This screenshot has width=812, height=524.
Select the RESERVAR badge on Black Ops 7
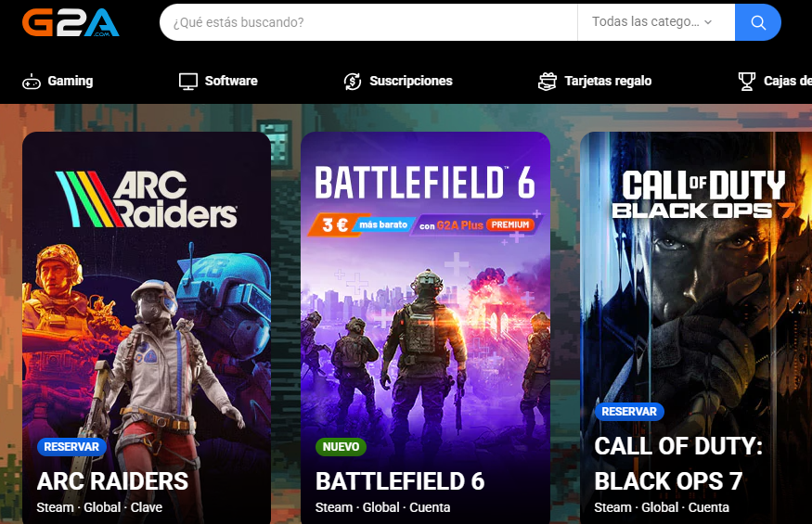[x=629, y=412]
